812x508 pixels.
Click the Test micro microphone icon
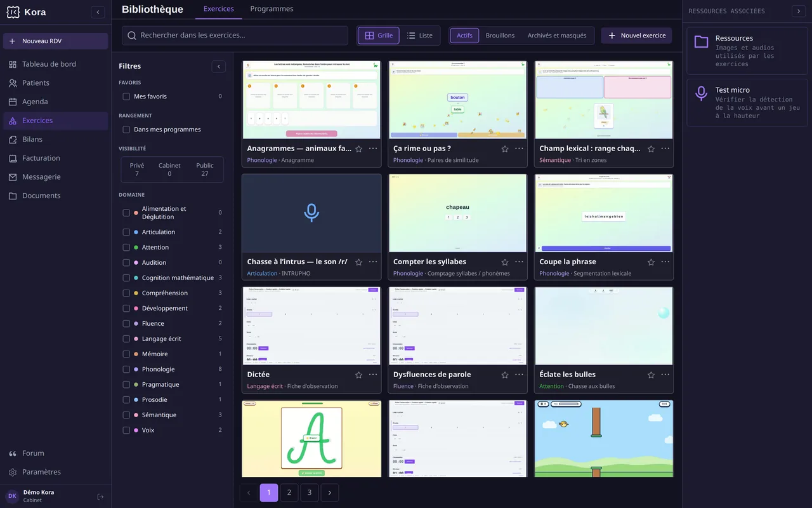click(701, 93)
